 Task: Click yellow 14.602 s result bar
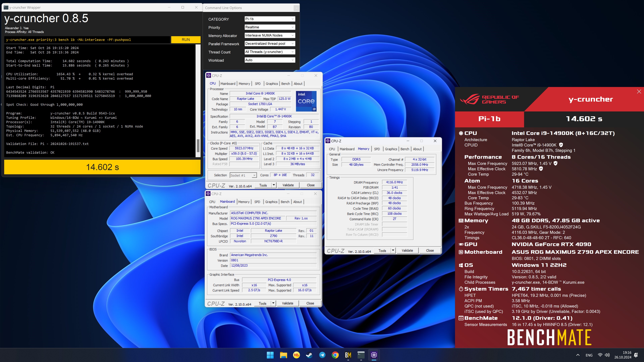point(102,167)
